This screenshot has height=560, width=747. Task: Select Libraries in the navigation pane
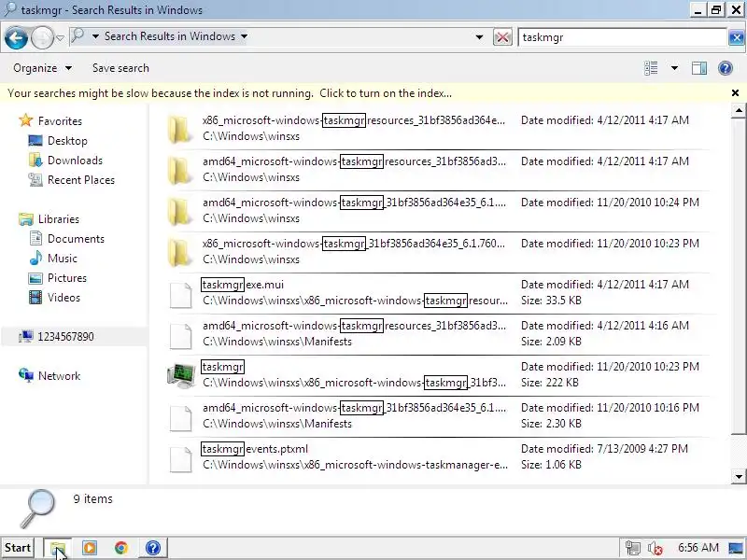point(59,219)
